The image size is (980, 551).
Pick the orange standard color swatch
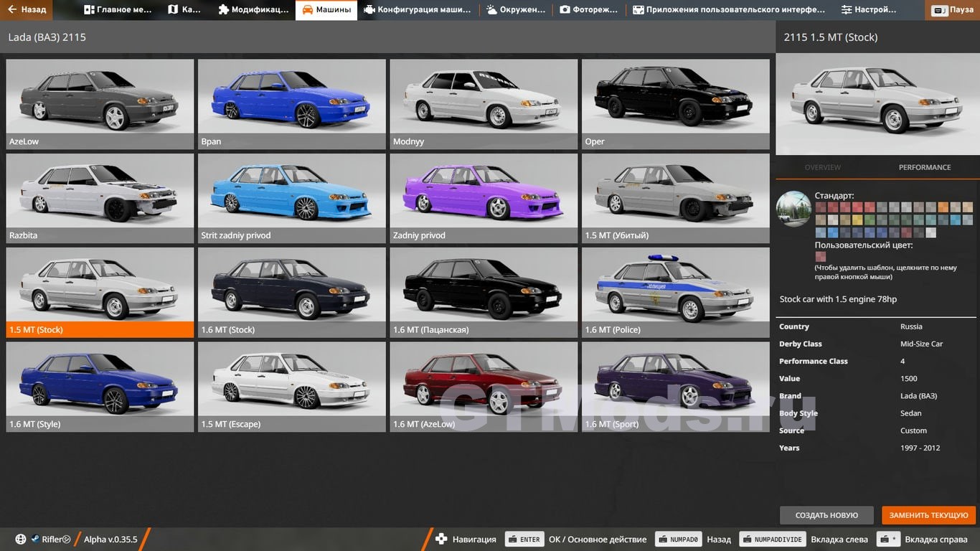(943, 207)
